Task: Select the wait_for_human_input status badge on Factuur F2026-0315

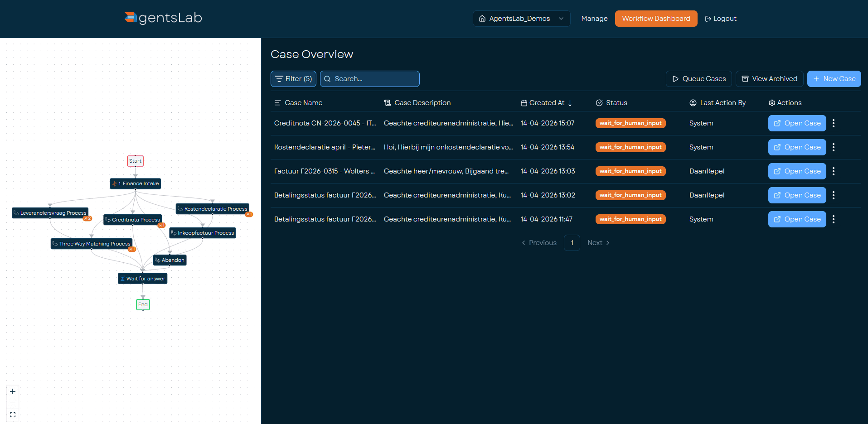Action: click(x=630, y=171)
